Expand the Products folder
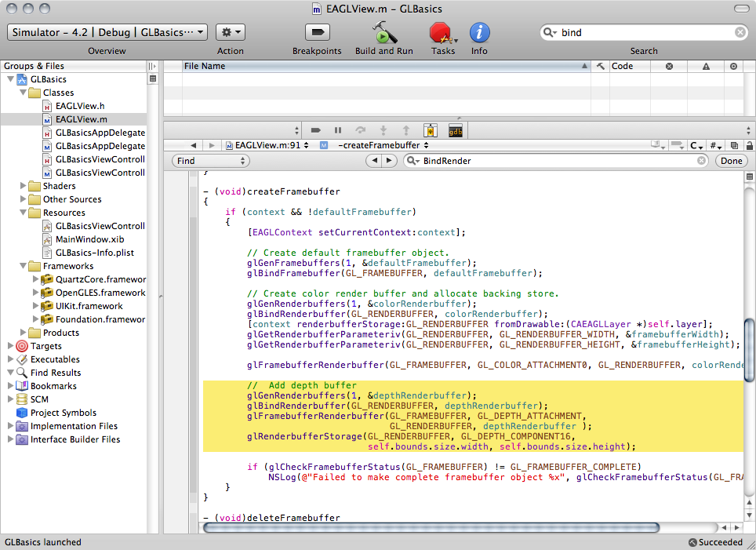This screenshot has height=550, width=756. point(24,333)
